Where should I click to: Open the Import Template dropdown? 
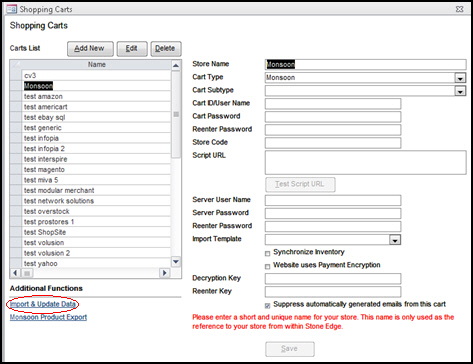click(395, 240)
